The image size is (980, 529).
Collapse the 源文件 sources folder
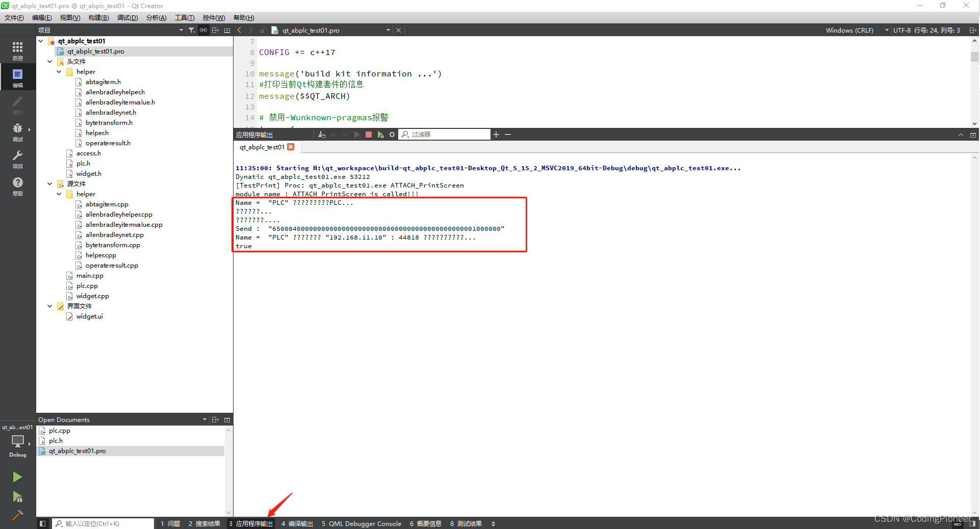tap(49, 183)
